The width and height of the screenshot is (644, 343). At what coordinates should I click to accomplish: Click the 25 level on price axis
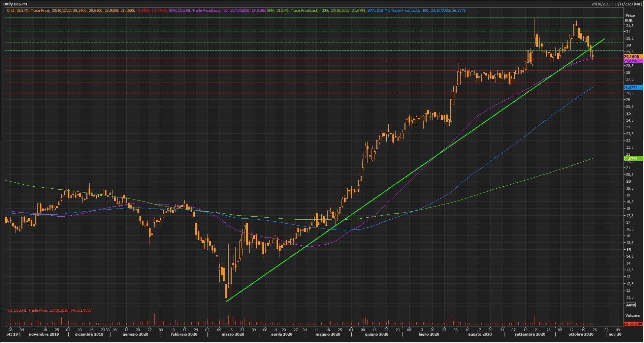pyautogui.click(x=629, y=113)
